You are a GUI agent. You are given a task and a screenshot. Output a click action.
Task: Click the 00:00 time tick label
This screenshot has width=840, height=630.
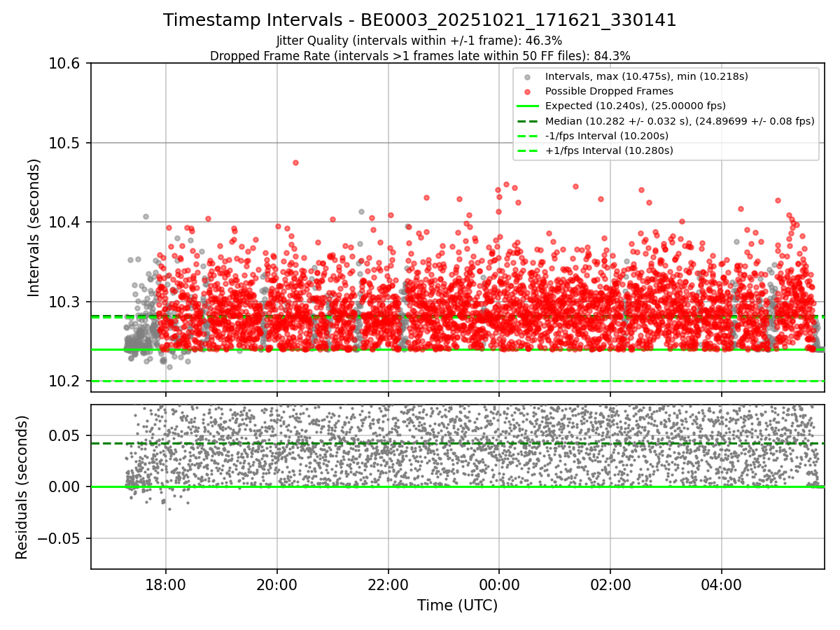pyautogui.click(x=499, y=584)
